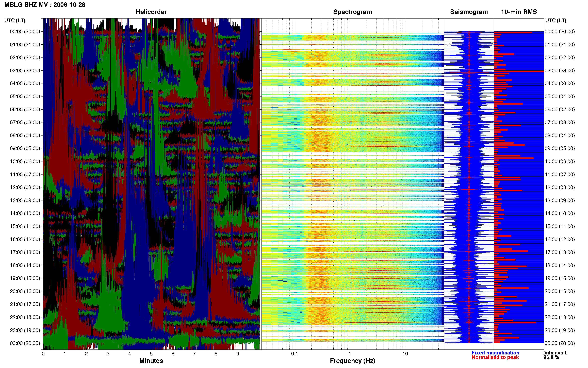Select '03:00 (23:00)' on the left time axis

pyautogui.click(x=25, y=71)
